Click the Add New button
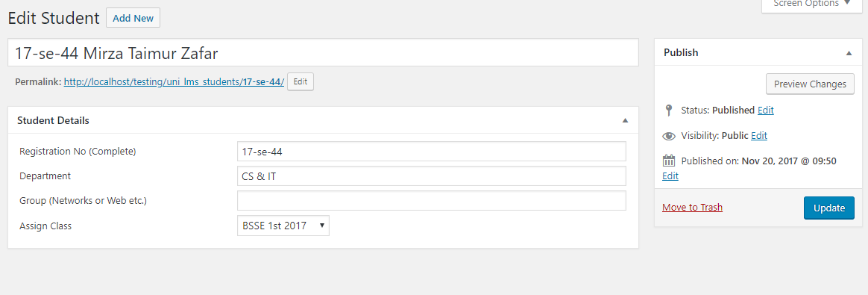The width and height of the screenshot is (868, 295). point(133,18)
